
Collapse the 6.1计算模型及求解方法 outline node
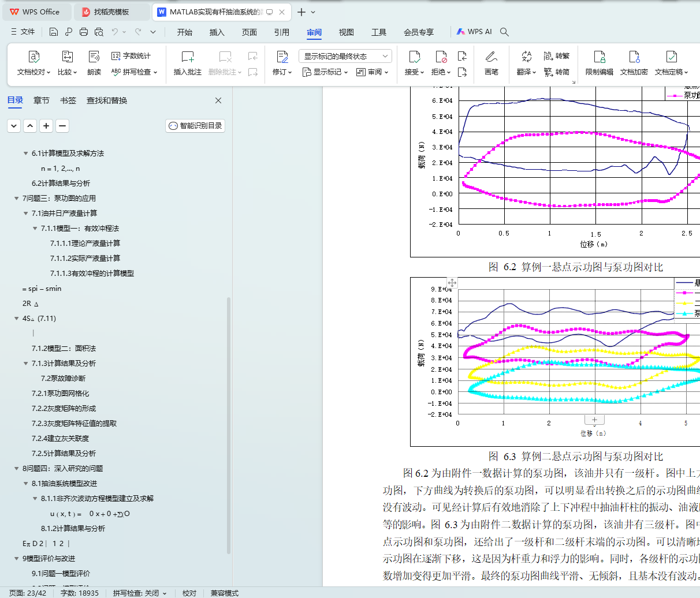click(x=25, y=154)
